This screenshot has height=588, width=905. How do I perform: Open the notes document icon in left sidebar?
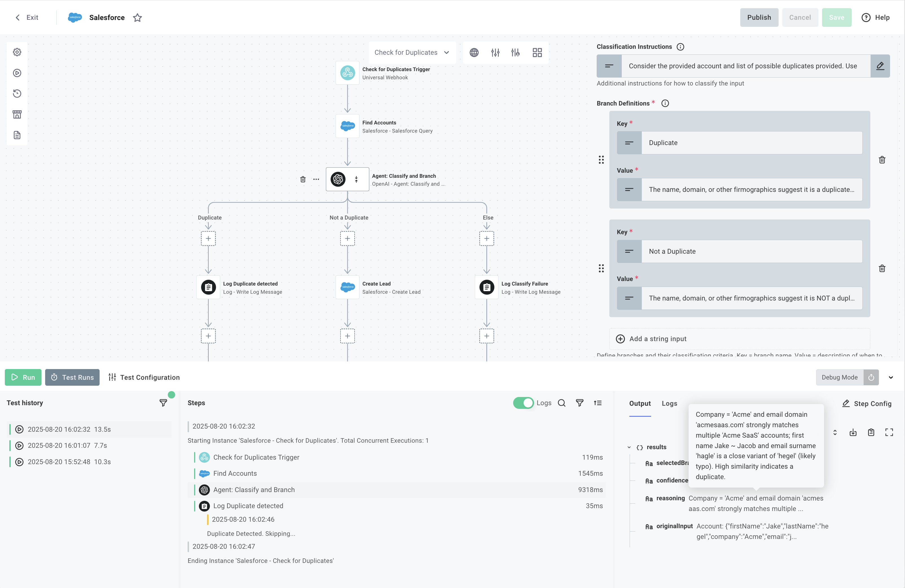(x=17, y=135)
